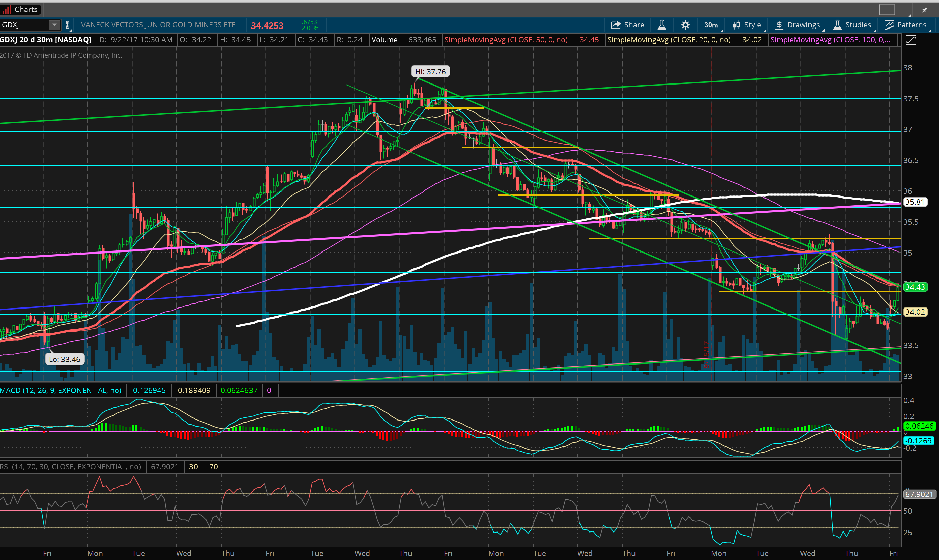This screenshot has height=560, width=939.
Task: Click the chart grid layout rectangle icon
Action: point(887,10)
